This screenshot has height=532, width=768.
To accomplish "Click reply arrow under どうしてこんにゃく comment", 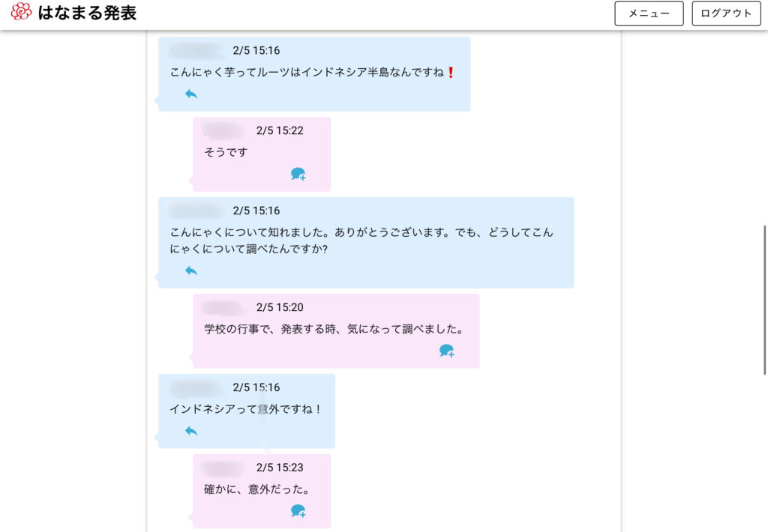I will tap(191, 270).
